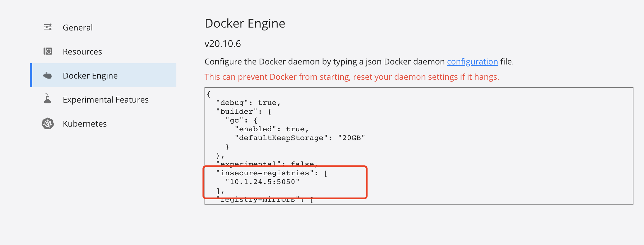644x245 pixels.
Task: Click the "registry-mirrors" line at bottom
Action: [265, 200]
